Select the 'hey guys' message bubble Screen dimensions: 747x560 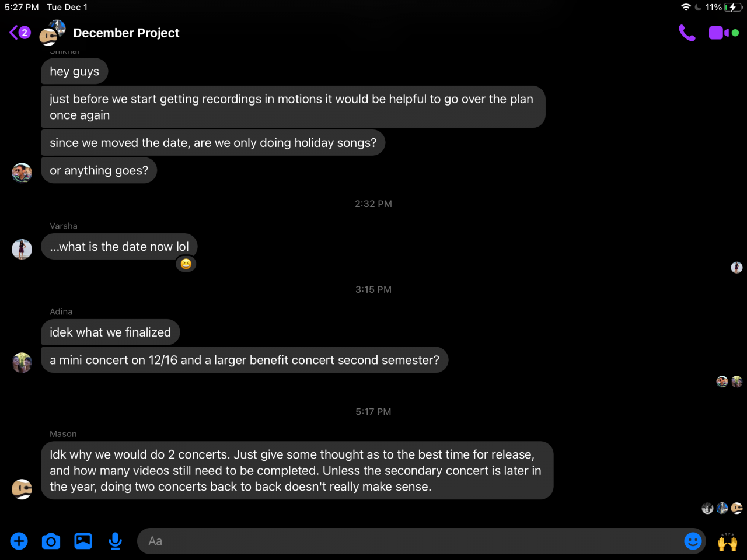pos(74,71)
